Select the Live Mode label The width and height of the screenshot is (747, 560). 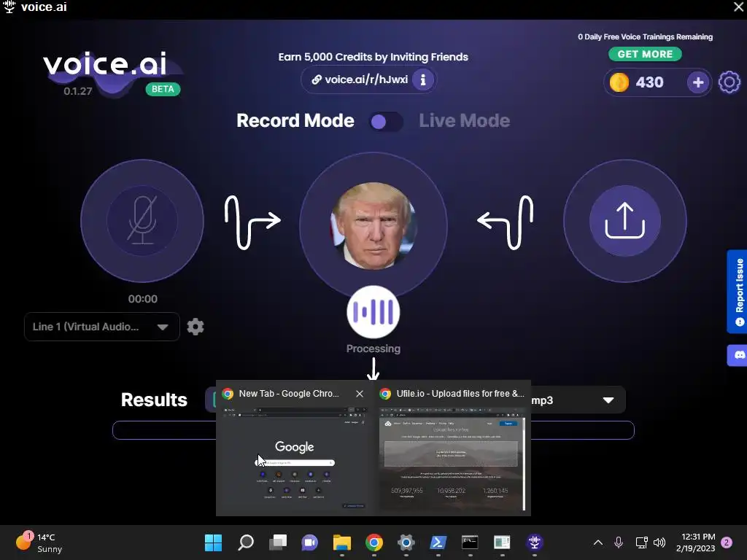[x=465, y=121]
